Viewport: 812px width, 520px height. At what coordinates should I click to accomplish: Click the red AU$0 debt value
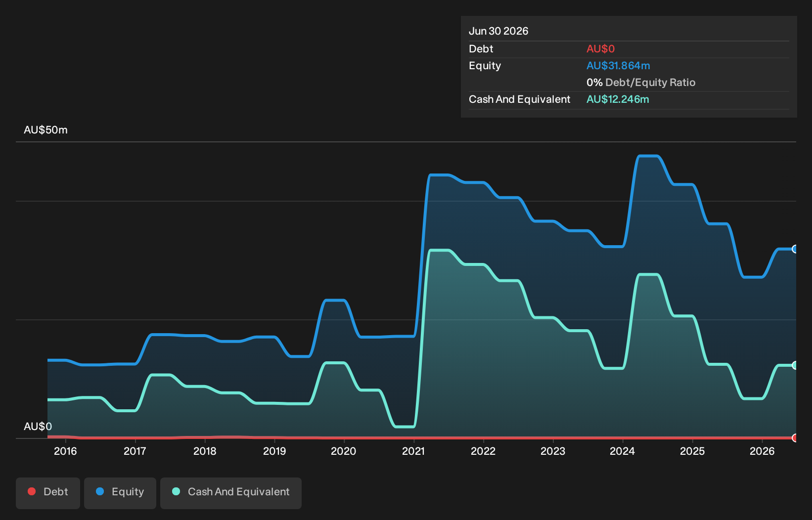click(600, 49)
